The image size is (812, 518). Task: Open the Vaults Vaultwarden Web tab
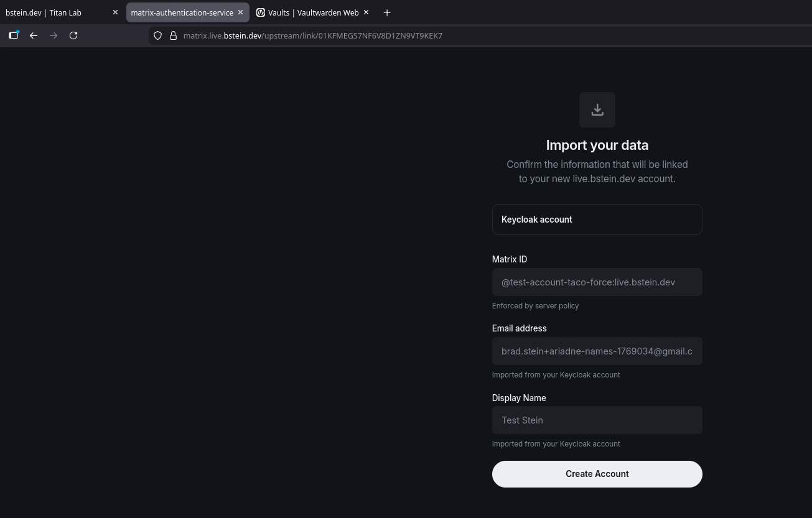point(308,12)
